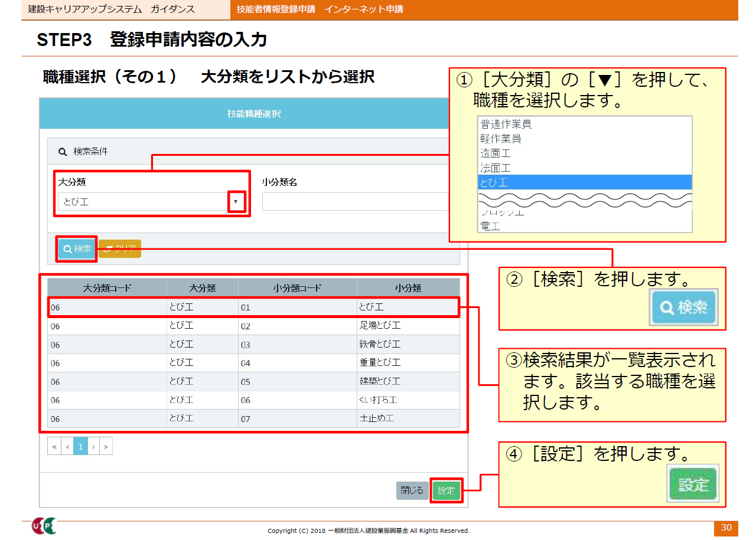Screen dimensions: 756x540
Task: Click cell 03 in 小分類コード column
Action: tap(297, 345)
